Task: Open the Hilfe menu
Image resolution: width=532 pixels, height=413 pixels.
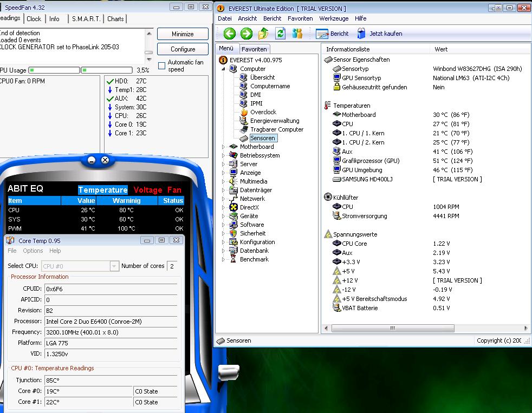Action: coord(361,18)
